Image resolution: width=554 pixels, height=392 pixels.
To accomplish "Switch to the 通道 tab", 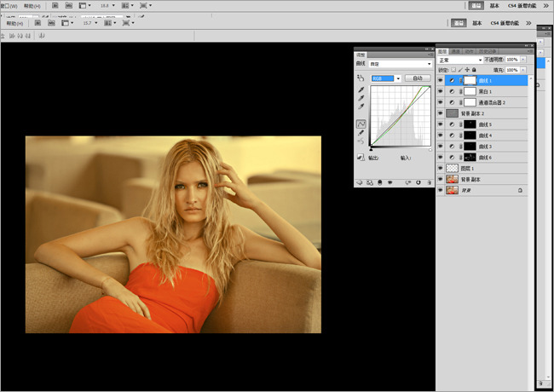I will 456,51.
